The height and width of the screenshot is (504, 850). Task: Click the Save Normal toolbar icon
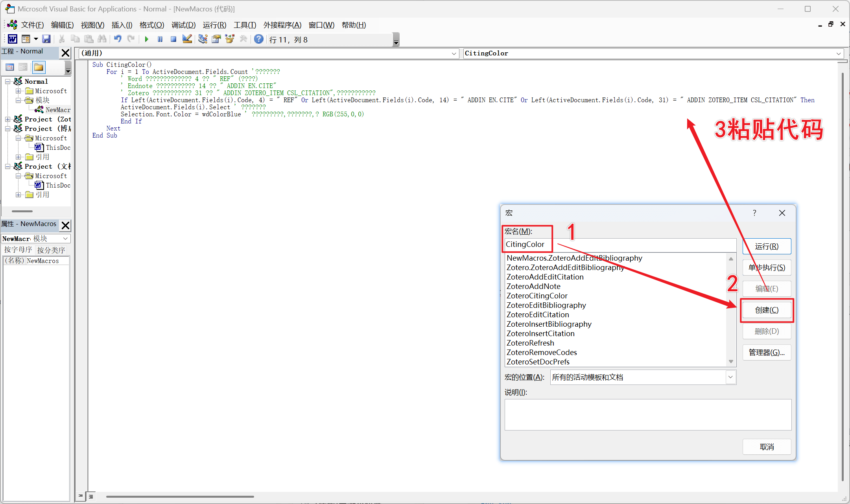point(46,39)
